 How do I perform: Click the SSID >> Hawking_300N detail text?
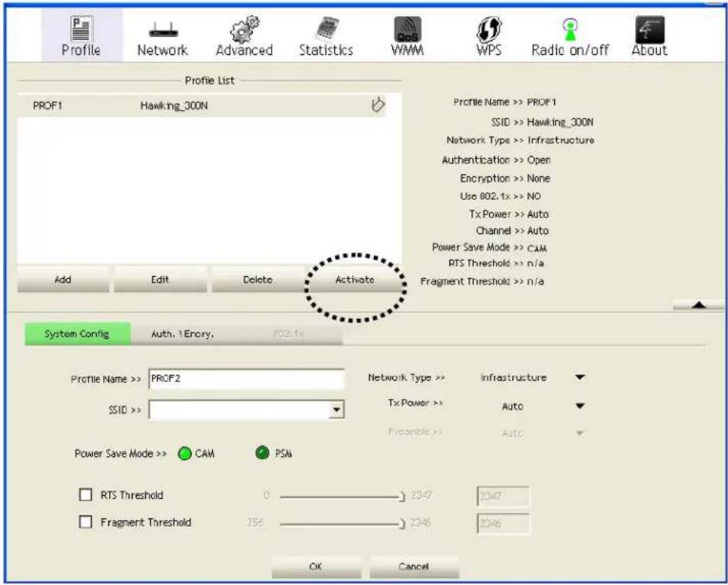543,122
